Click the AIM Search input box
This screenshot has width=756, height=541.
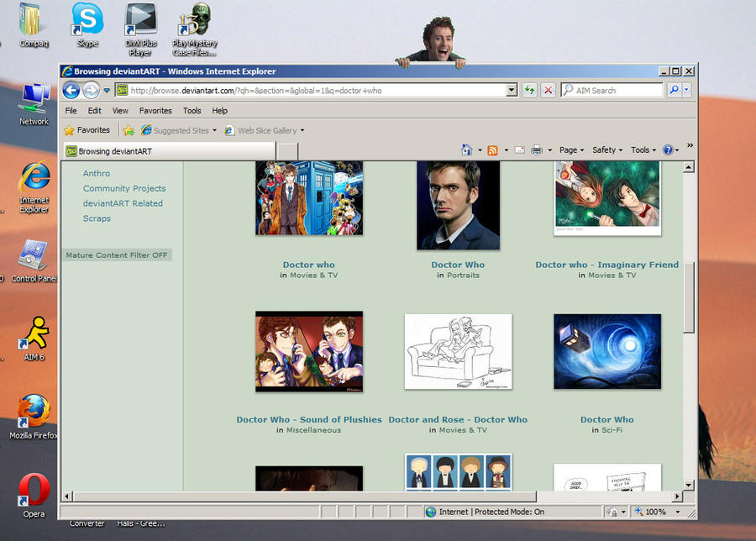pos(612,90)
